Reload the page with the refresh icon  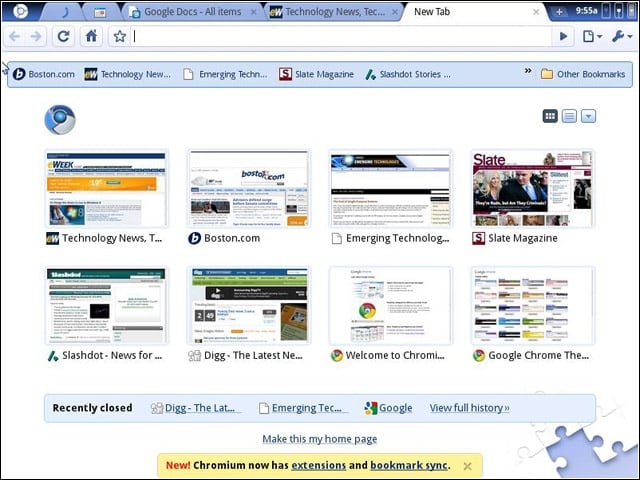coord(63,36)
